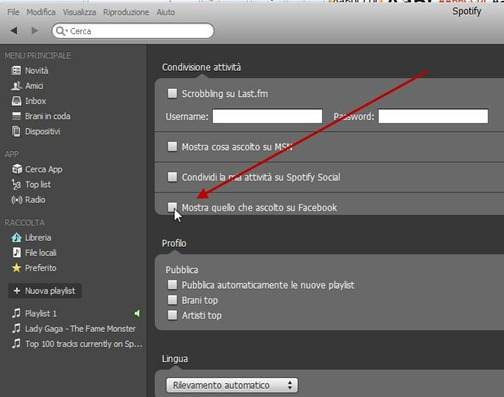The width and height of the screenshot is (504, 397).
Task: Select the Amici people icon
Action: [x=16, y=86]
